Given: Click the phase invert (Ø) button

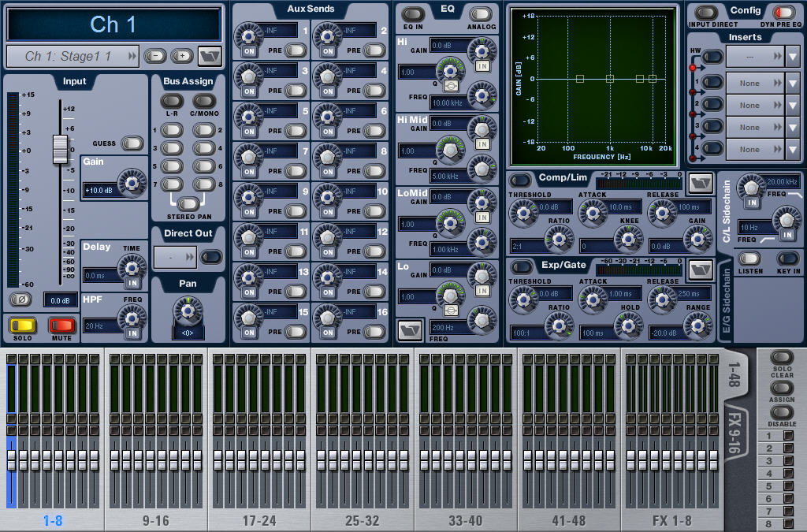Looking at the screenshot, I should coord(21,299).
